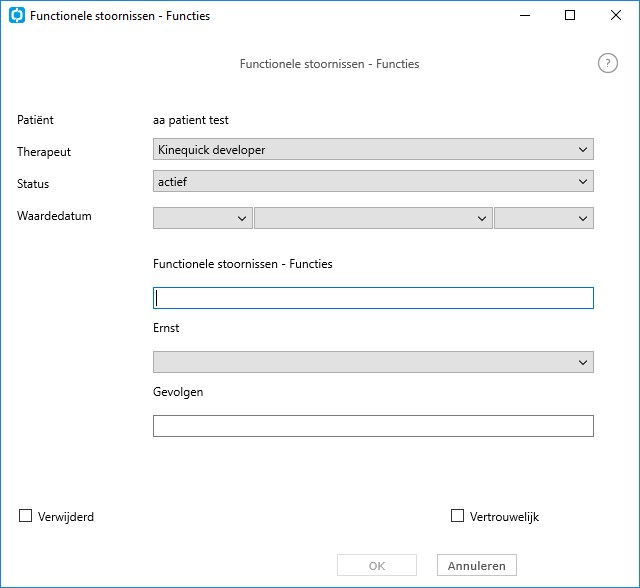Open the Therapeut dropdown
The width and height of the screenshot is (640, 588).
point(373,149)
